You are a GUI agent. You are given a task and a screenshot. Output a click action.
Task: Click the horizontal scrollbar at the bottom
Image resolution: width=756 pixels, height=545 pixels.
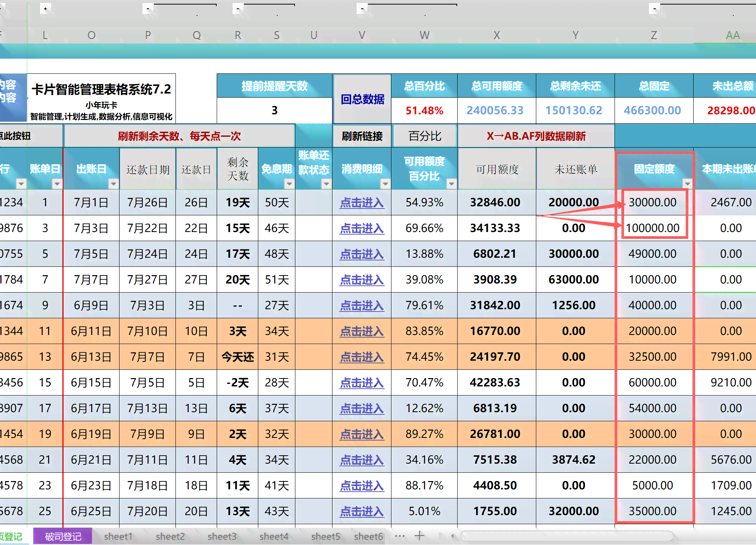[566, 536]
